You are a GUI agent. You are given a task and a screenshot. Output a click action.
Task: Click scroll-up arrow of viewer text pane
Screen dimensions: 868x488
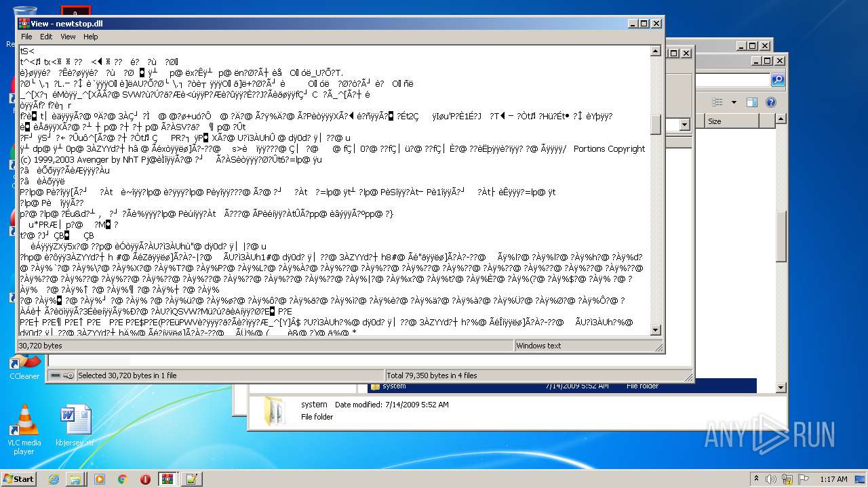coord(656,51)
